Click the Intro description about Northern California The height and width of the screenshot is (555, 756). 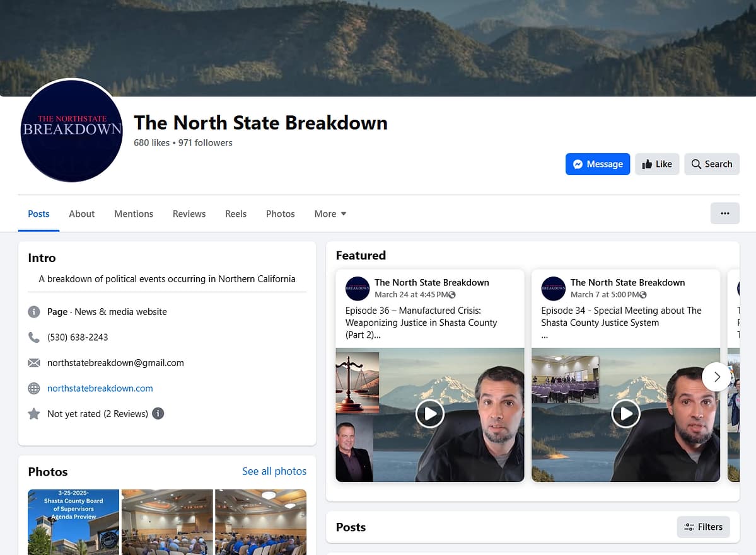(x=167, y=279)
